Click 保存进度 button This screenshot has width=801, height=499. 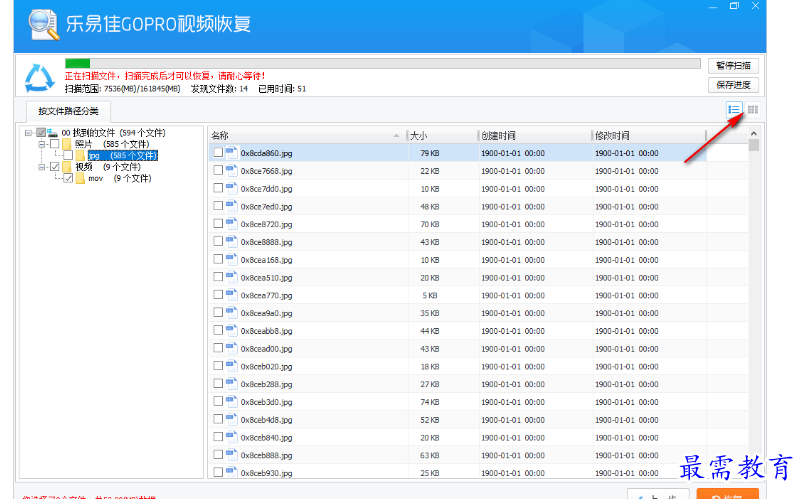click(x=733, y=85)
